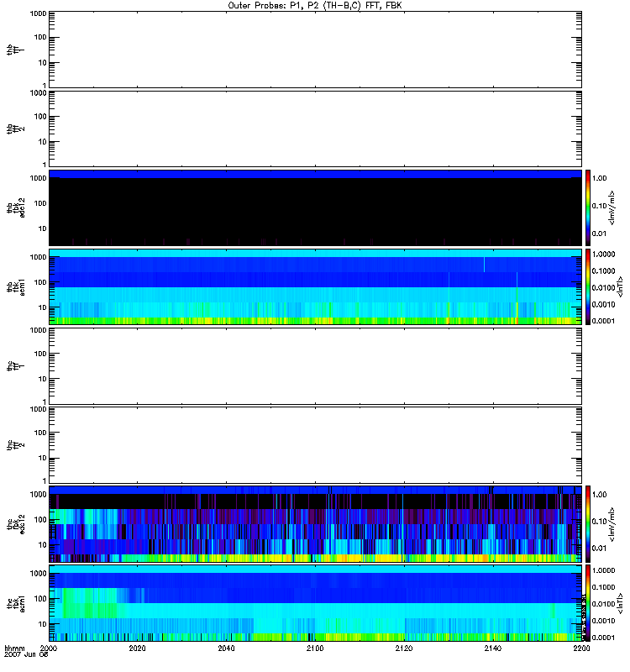Click the 2040 time axis label
This screenshot has width=630, height=672.
(226, 648)
